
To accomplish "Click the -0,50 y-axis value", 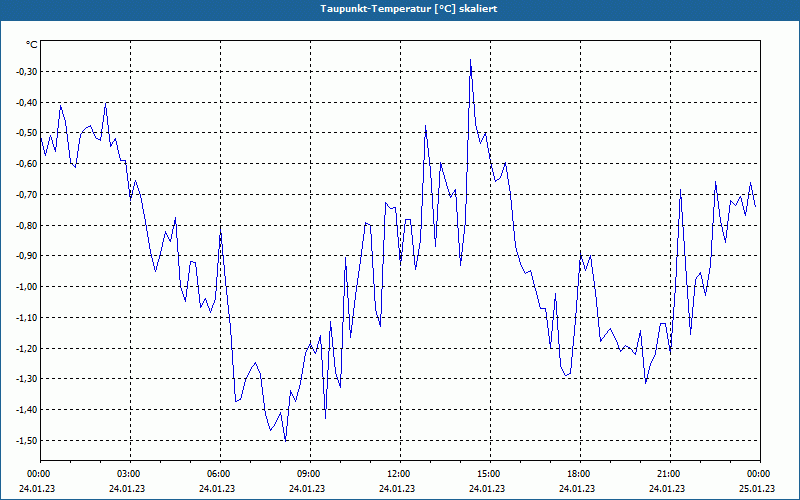I will pyautogui.click(x=27, y=133).
